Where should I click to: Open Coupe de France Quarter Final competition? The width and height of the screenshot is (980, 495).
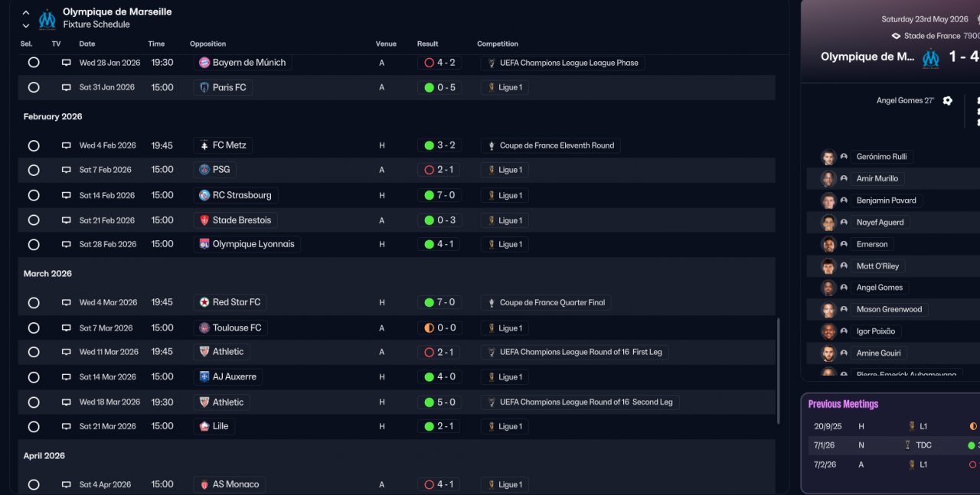546,302
